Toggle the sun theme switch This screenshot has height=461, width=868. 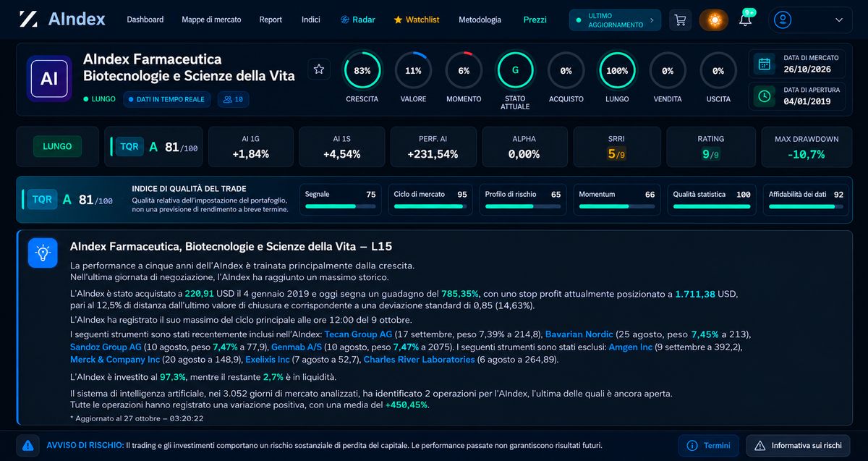[x=714, y=20]
